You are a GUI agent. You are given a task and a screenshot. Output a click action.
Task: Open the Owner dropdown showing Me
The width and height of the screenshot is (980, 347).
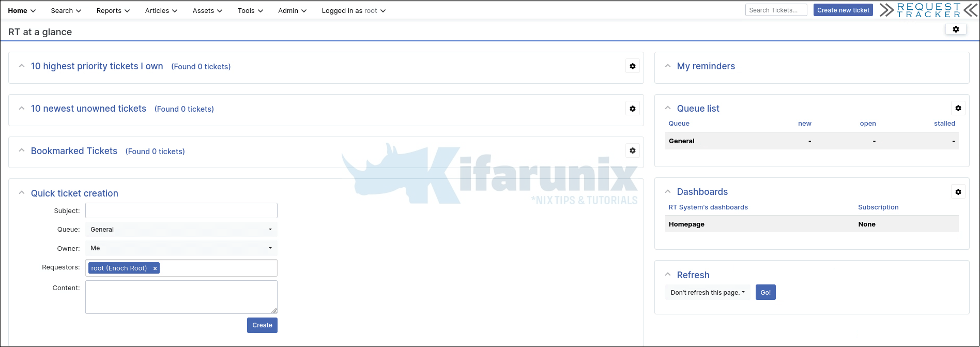coord(181,248)
